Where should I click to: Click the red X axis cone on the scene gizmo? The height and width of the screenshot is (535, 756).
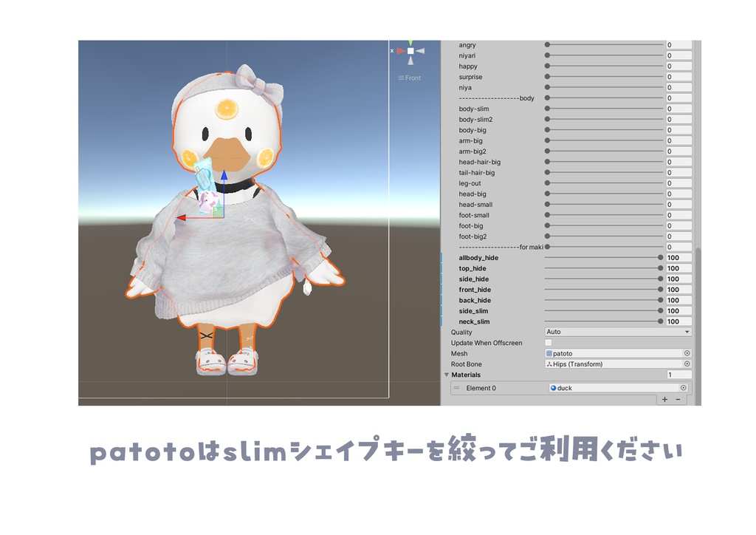(x=401, y=50)
